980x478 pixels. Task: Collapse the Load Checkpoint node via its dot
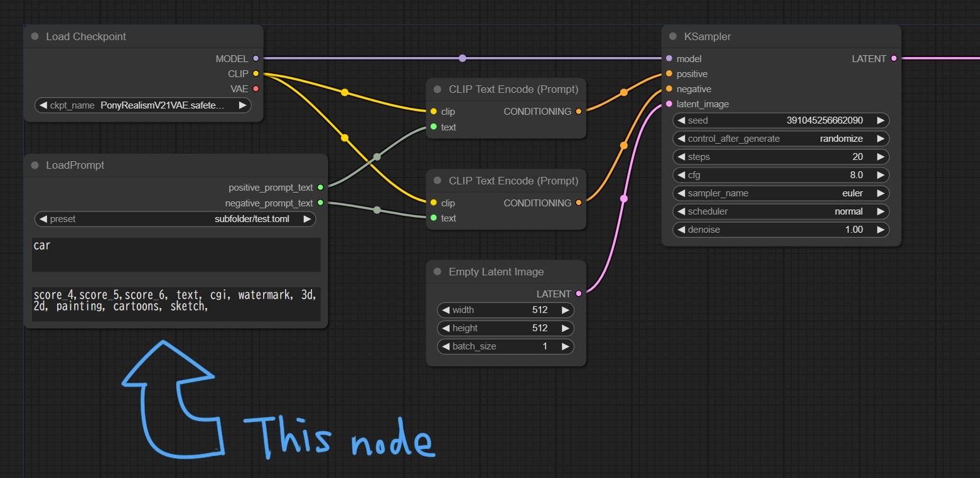35,36
